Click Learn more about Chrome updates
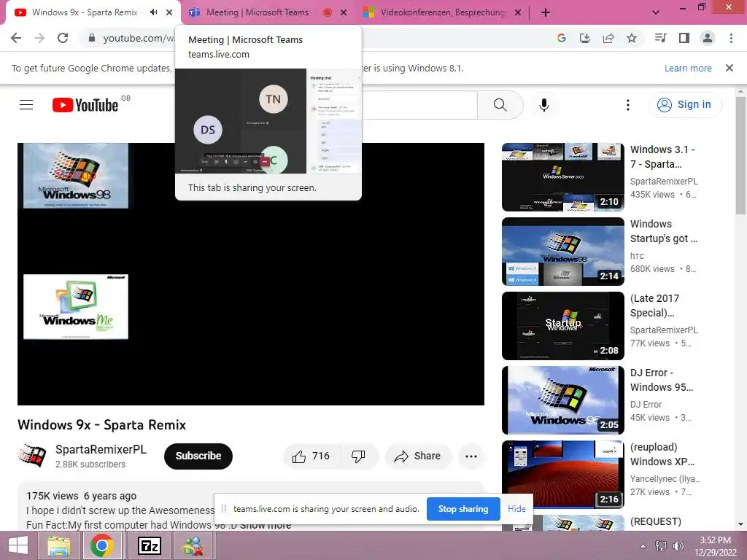 tap(688, 68)
